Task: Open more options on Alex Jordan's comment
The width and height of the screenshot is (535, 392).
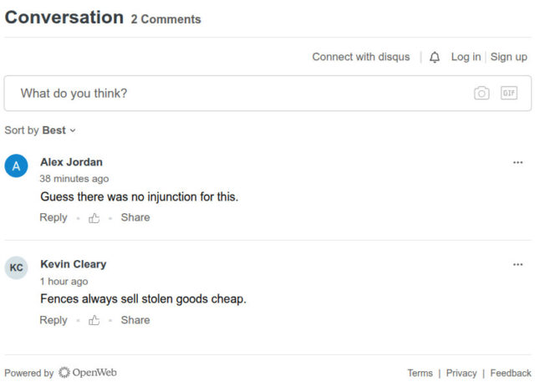Action: (517, 162)
